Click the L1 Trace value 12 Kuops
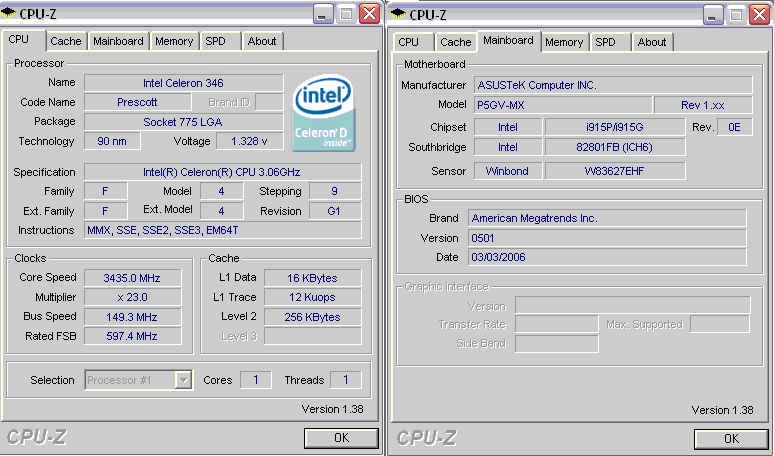Image resolution: width=774 pixels, height=456 pixels. (312, 297)
